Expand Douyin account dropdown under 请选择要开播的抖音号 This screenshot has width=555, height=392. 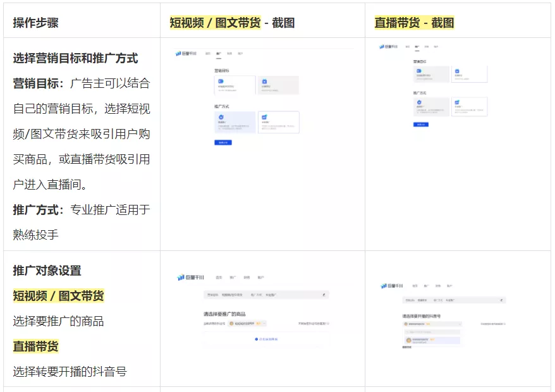433,324
